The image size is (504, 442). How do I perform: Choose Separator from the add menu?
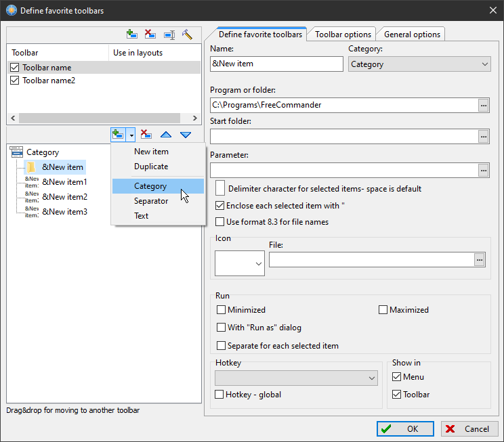click(x=151, y=201)
